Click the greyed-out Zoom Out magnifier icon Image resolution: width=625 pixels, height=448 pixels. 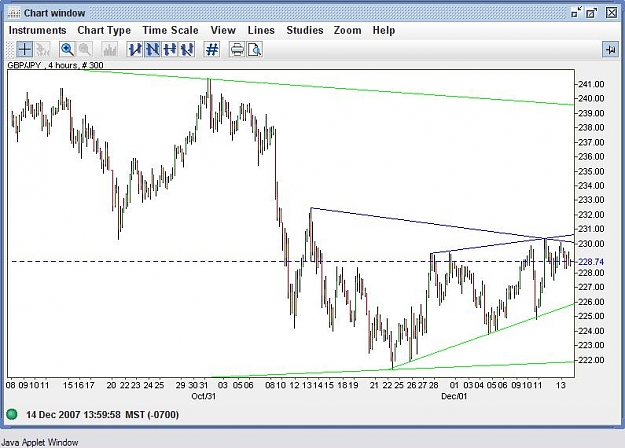coord(85,49)
